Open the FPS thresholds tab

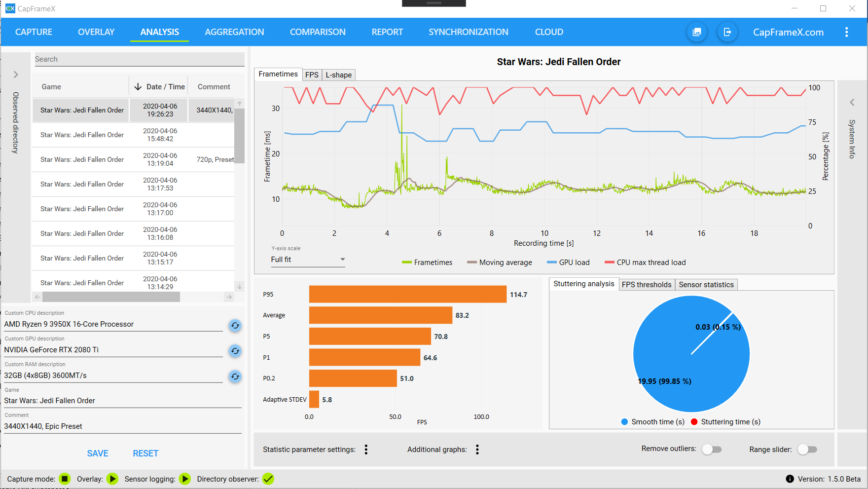647,285
